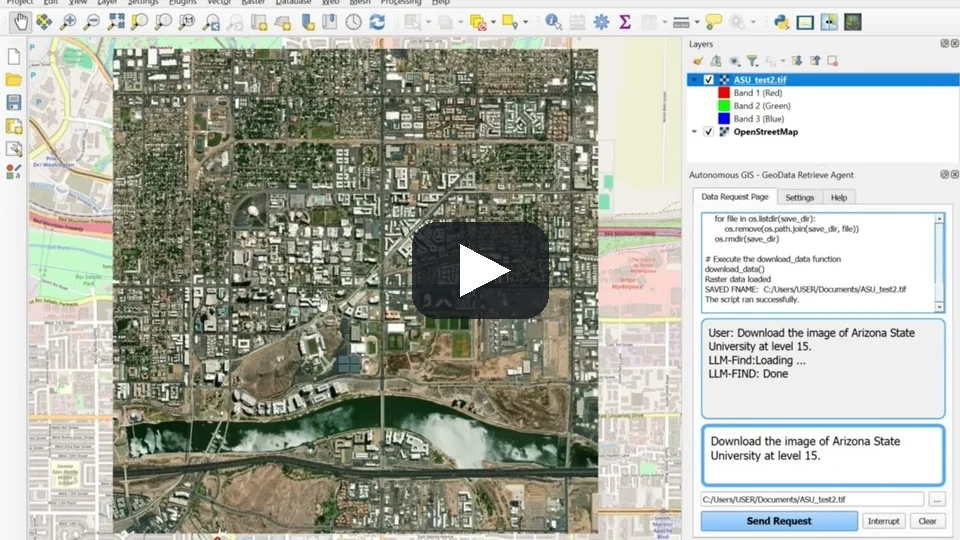Activate the Zoom Out tool

pyautogui.click(x=92, y=22)
